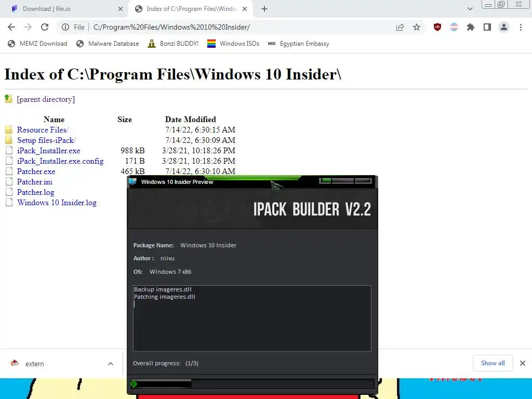Image resolution: width=532 pixels, height=399 pixels.
Task: Click the parent directory up-arrow icon
Action: 9,99
